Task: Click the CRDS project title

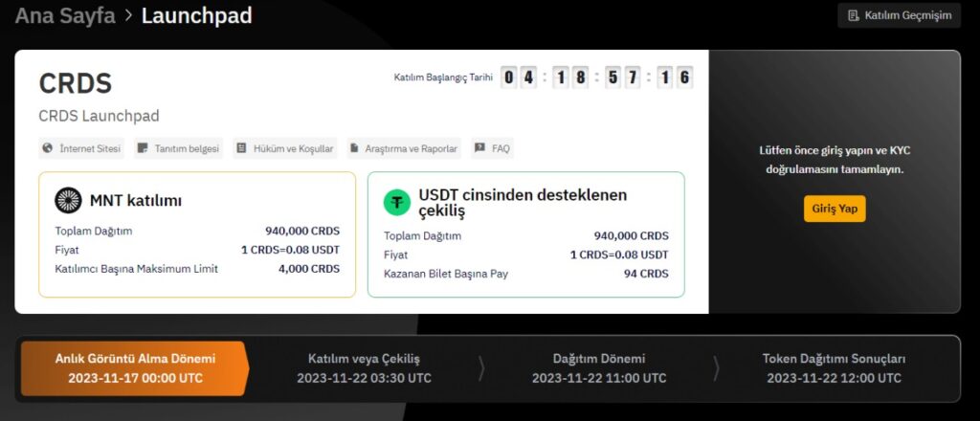Action: coord(76,83)
